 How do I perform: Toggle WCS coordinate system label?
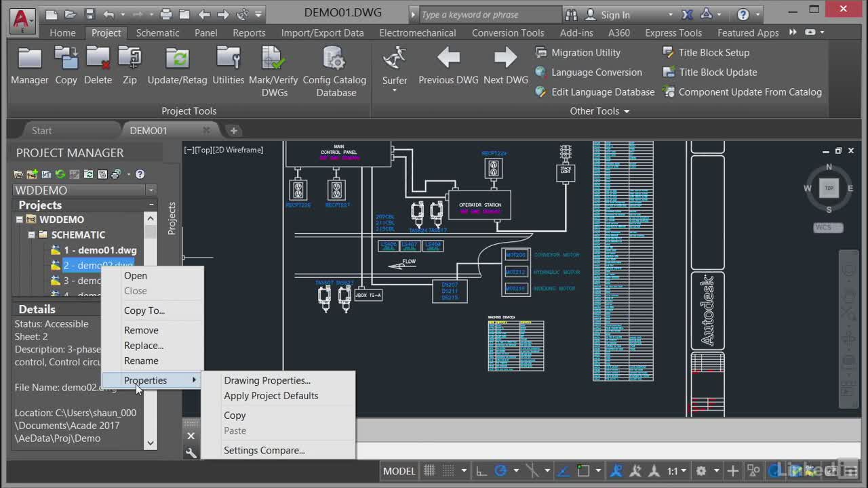pyautogui.click(x=827, y=228)
